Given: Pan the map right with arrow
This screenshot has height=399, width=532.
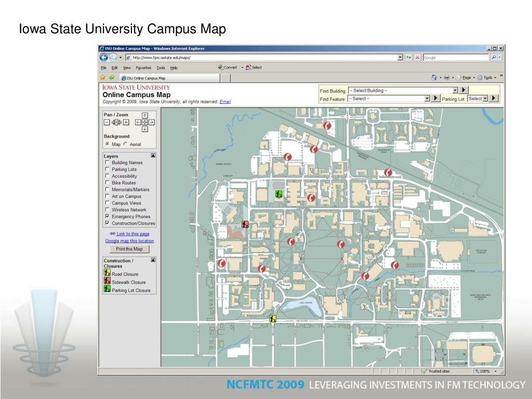Looking at the screenshot, I should [x=151, y=123].
